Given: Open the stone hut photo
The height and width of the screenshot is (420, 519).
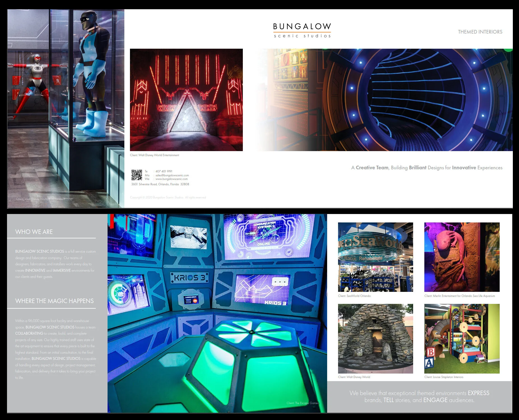Looking at the screenshot, I should tap(375, 339).
